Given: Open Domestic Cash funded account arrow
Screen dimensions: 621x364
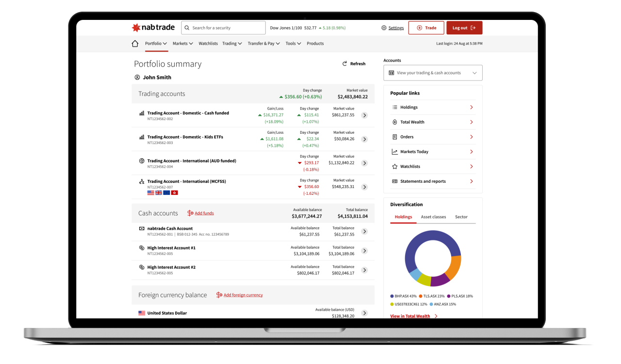Looking at the screenshot, I should (364, 115).
